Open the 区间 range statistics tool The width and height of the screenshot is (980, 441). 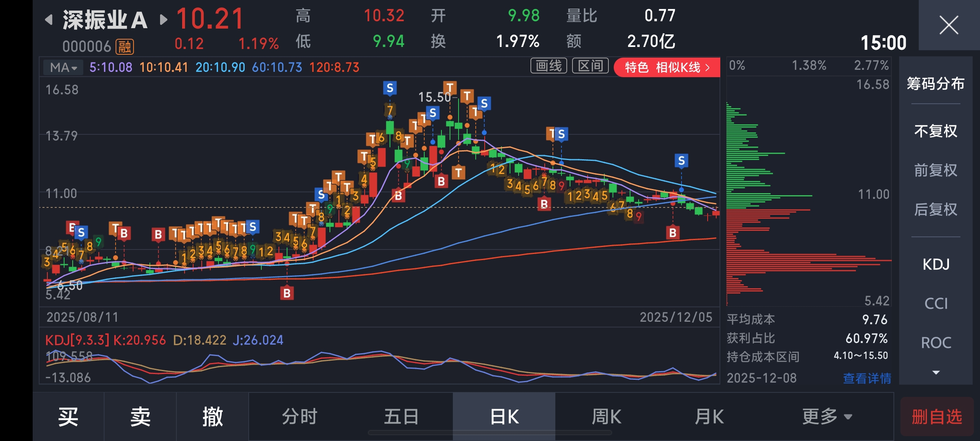coord(590,66)
